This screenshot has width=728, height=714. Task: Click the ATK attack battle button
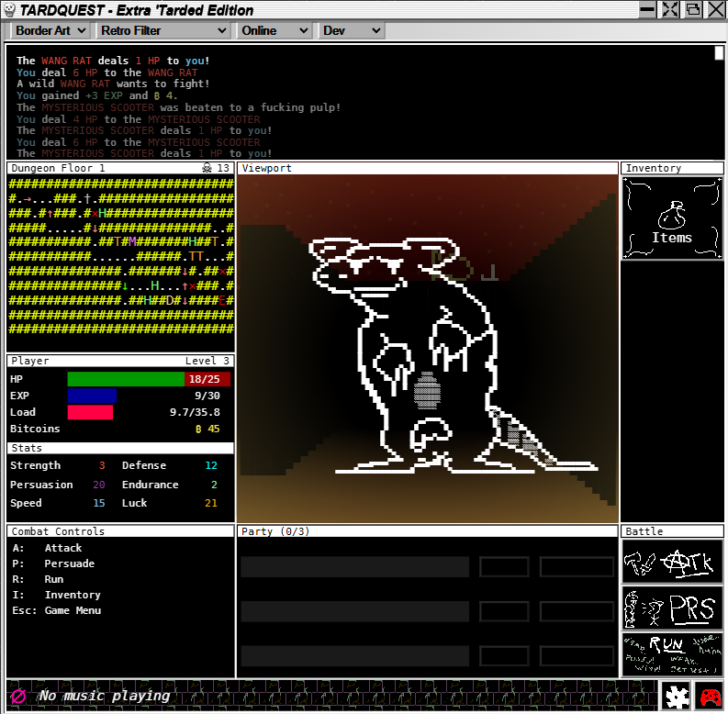tap(672, 561)
